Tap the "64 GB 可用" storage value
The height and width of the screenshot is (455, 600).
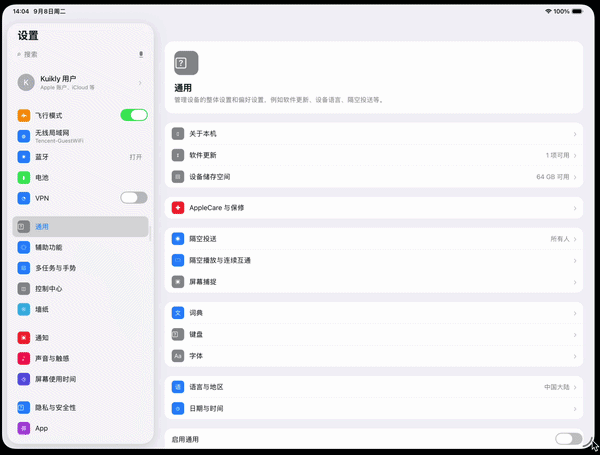(553, 177)
